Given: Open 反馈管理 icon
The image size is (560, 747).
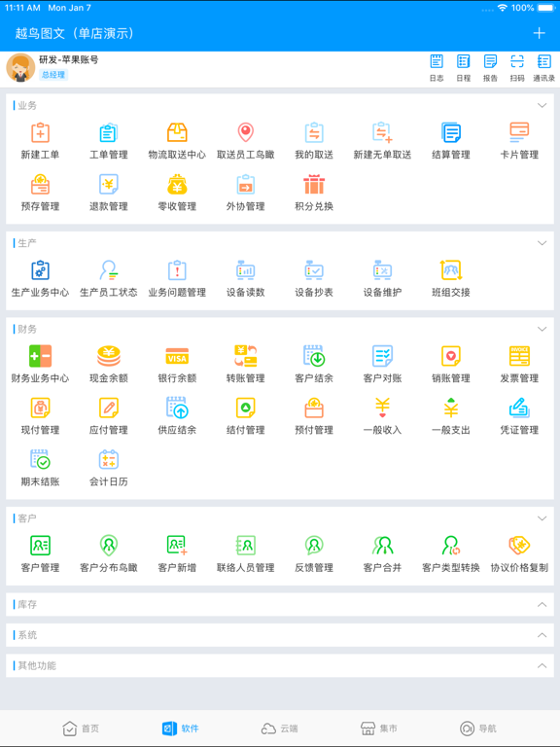Looking at the screenshot, I should 314,546.
